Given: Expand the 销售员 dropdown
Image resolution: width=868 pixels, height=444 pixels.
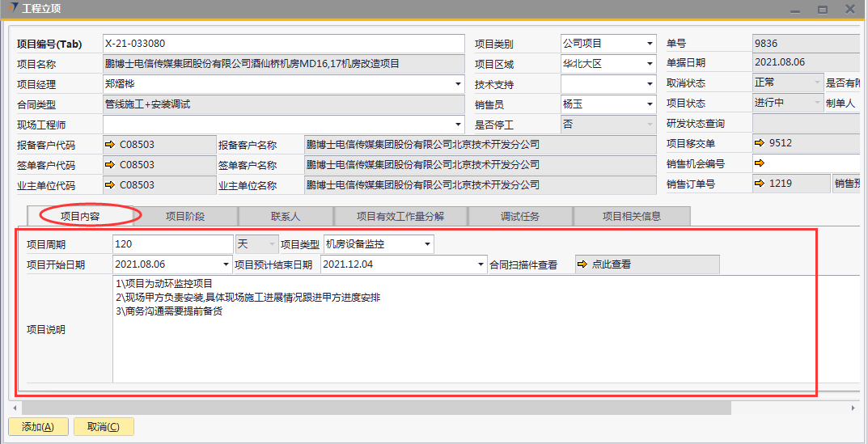Looking at the screenshot, I should (650, 104).
